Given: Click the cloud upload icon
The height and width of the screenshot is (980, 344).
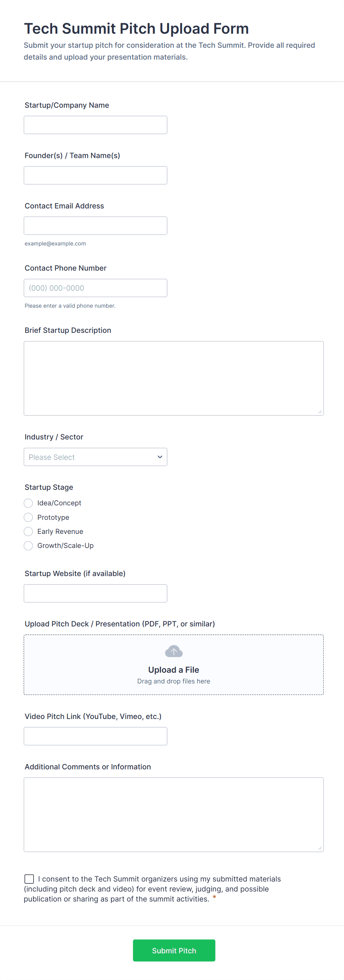Looking at the screenshot, I should 174,651.
